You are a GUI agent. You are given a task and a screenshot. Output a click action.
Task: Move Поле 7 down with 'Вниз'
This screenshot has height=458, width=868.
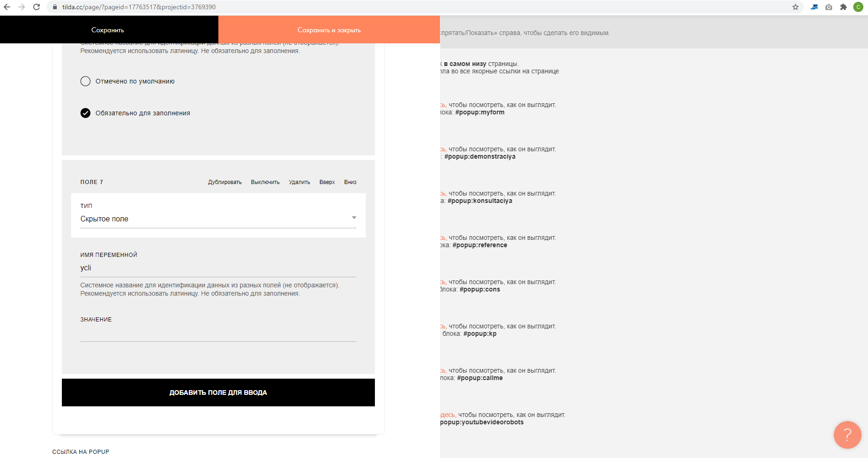tap(350, 182)
